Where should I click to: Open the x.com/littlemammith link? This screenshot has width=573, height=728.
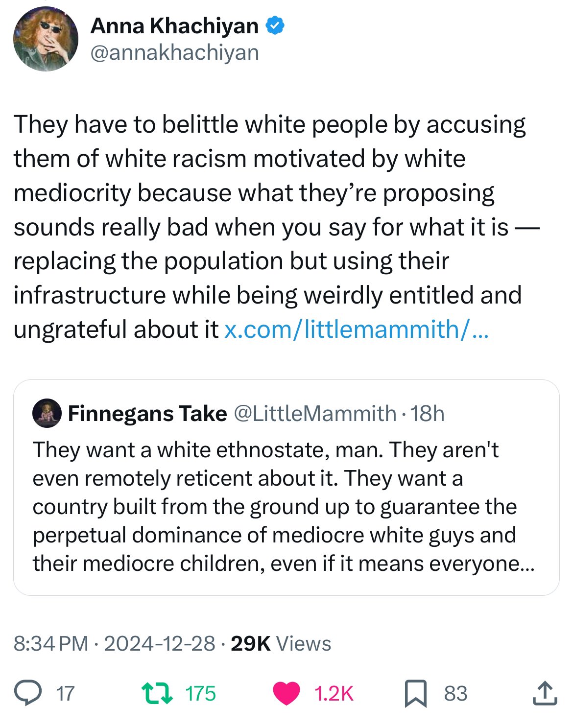click(x=356, y=329)
